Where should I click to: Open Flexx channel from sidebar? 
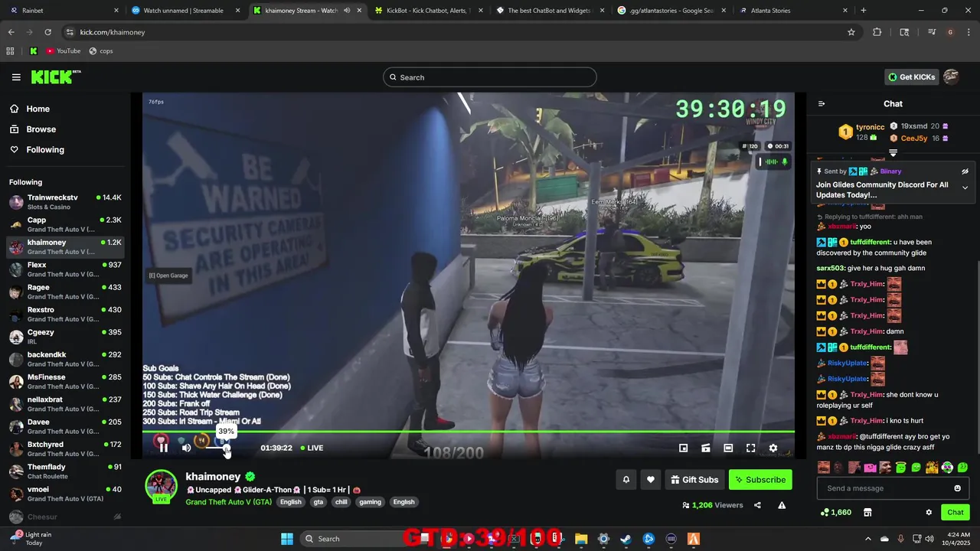pyautogui.click(x=65, y=269)
